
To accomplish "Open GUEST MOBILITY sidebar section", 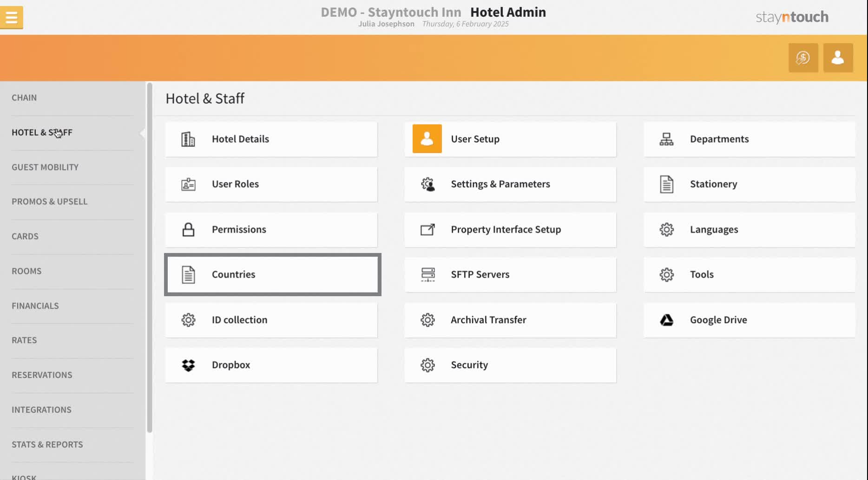I will (45, 167).
